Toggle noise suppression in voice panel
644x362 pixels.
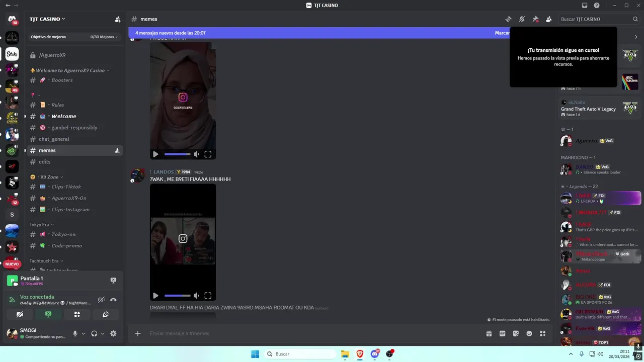[101, 300]
